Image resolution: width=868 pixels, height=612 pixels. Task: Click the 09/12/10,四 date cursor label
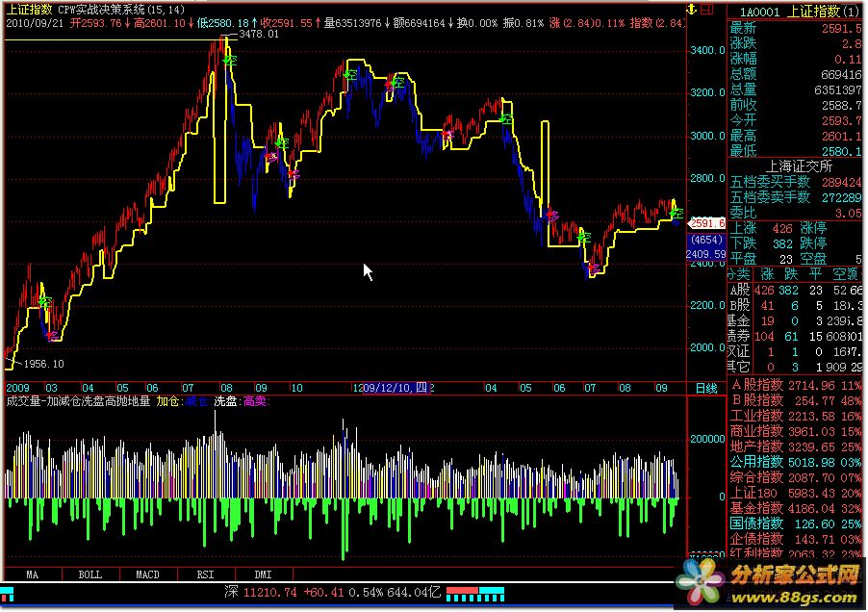(x=395, y=388)
